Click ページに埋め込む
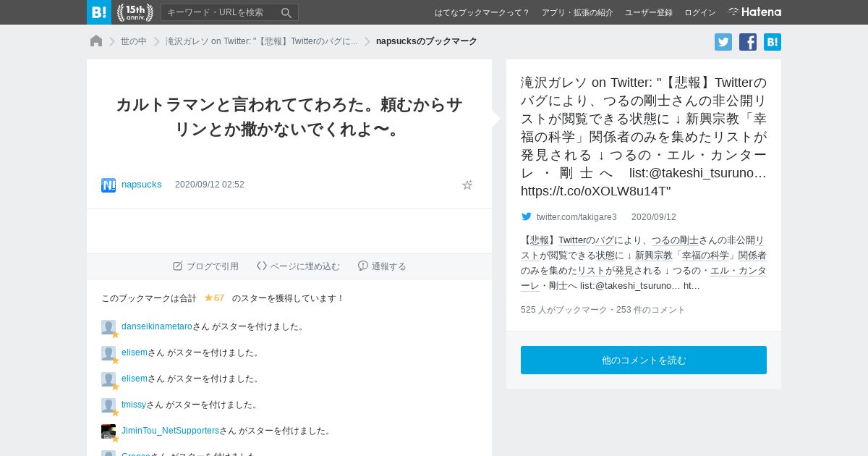 click(298, 266)
